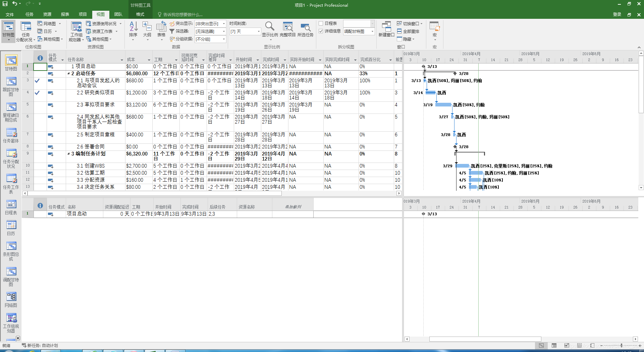Select 日历 in the view sidebar
The height and width of the screenshot is (352, 644).
11,228
